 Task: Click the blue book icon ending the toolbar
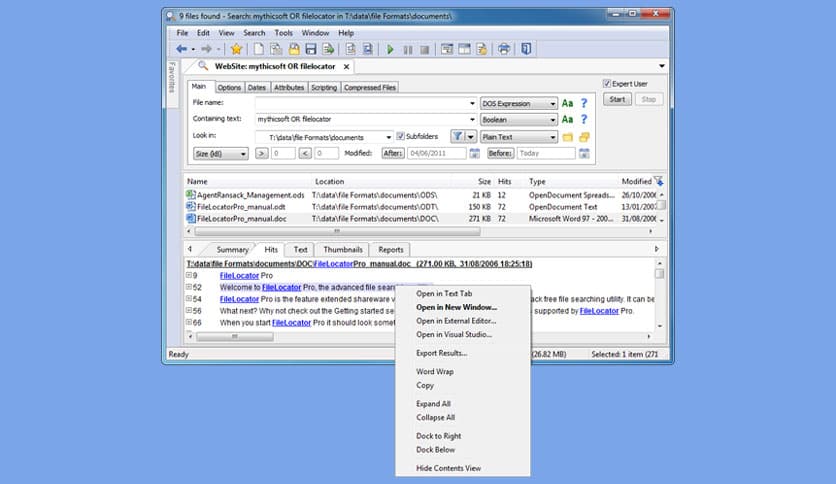(526, 49)
